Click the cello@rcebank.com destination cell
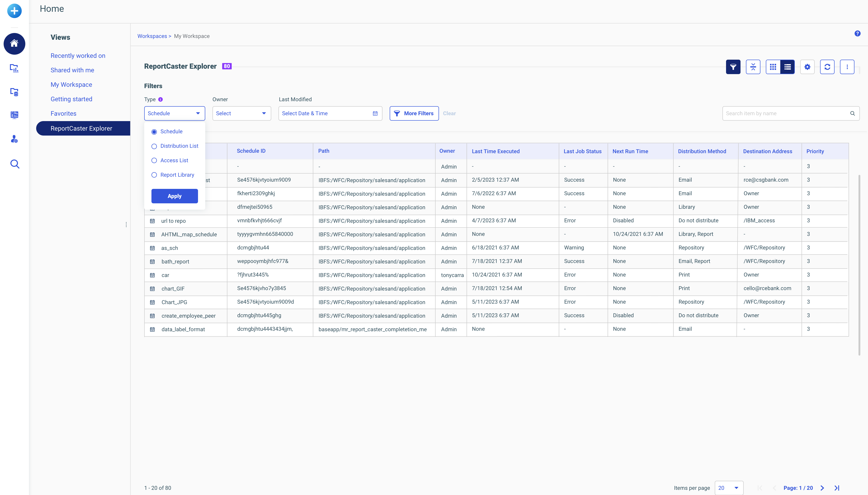The width and height of the screenshot is (868, 495). [767, 288]
